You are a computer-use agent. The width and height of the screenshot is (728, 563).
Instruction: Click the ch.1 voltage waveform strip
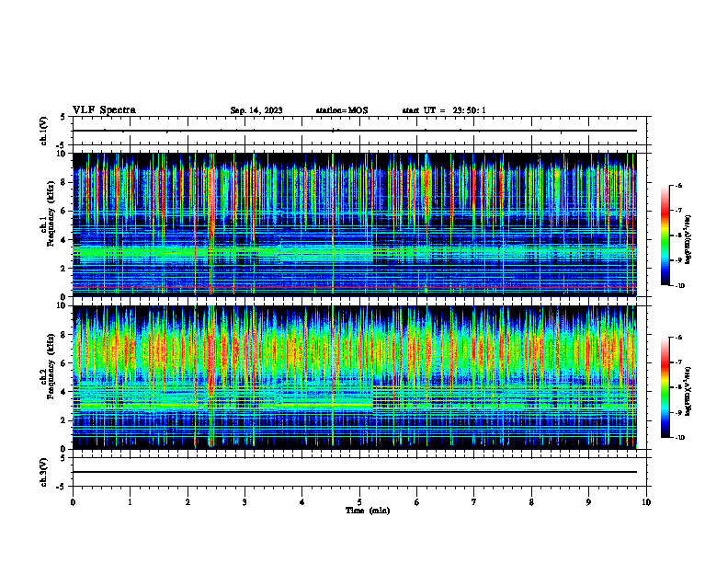tap(359, 131)
